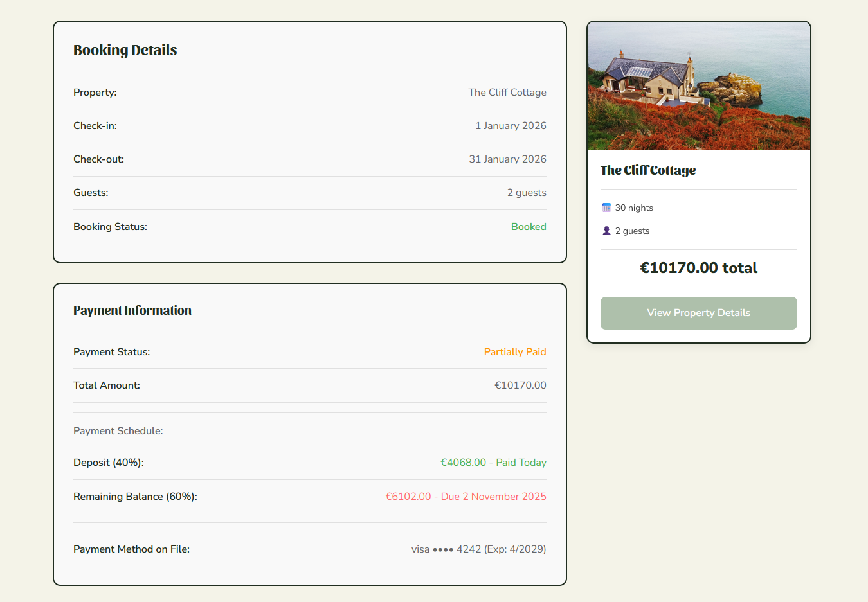
Task: Click the check-in date 1 January 2026
Action: [511, 125]
